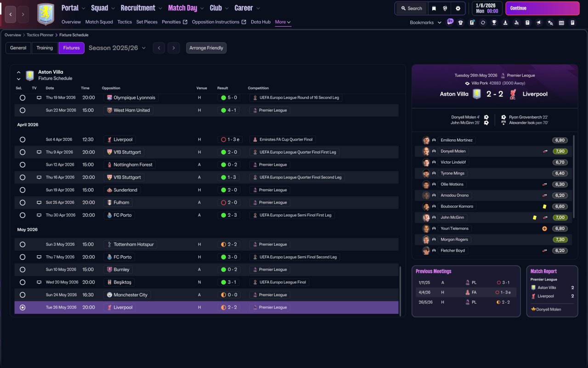Open Tactics Planner in the breadcrumb

click(40, 35)
